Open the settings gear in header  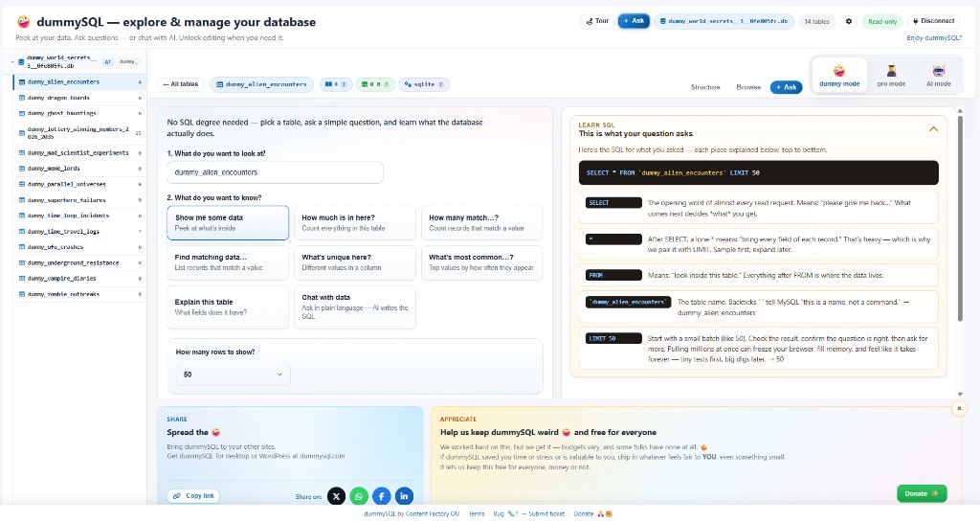pyautogui.click(x=849, y=21)
